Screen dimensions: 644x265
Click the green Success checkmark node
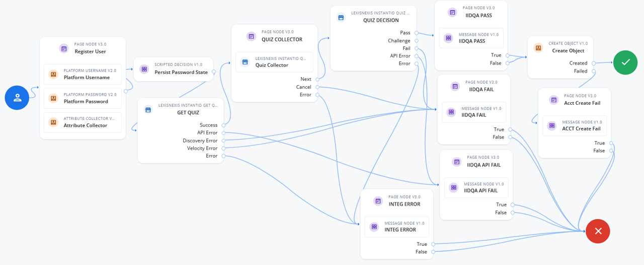tap(625, 62)
